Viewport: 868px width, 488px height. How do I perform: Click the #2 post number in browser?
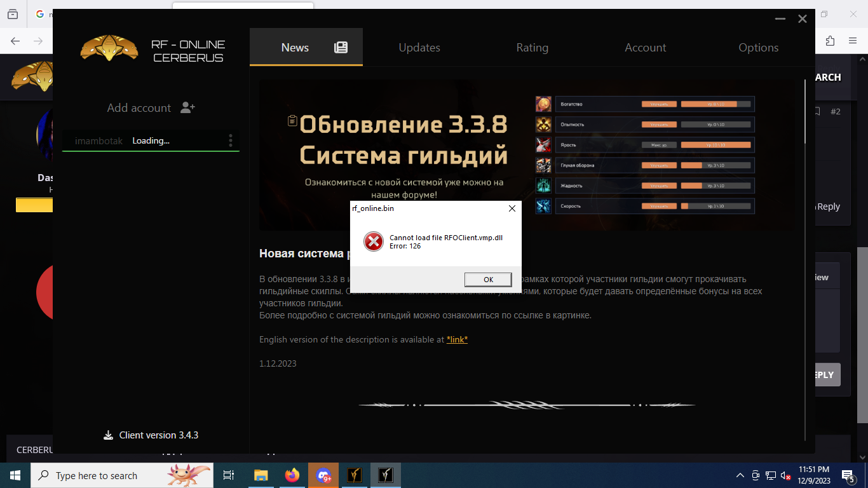pos(836,111)
